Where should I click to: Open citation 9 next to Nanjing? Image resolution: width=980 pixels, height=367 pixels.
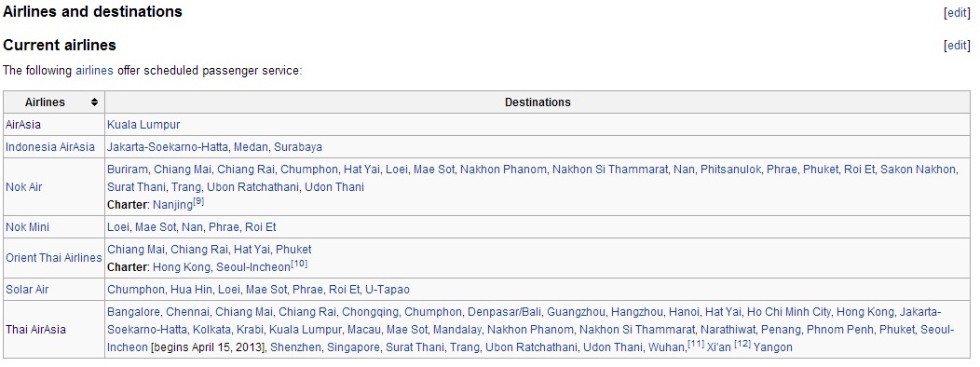coord(198,202)
